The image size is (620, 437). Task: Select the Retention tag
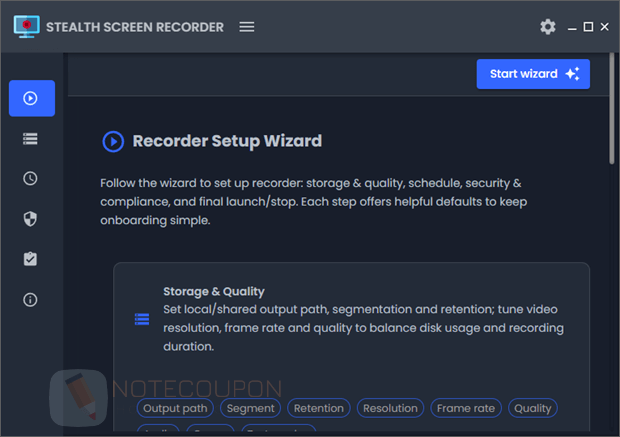tap(319, 408)
